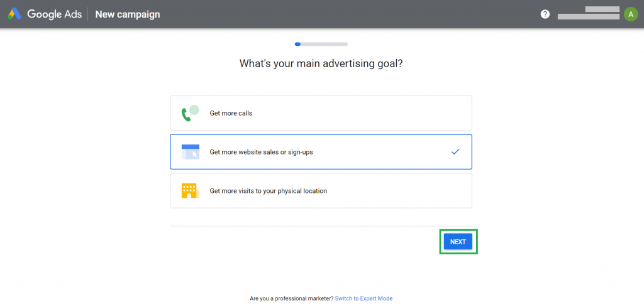Click the Get more calls label text
This screenshot has width=644, height=304.
(x=231, y=113)
